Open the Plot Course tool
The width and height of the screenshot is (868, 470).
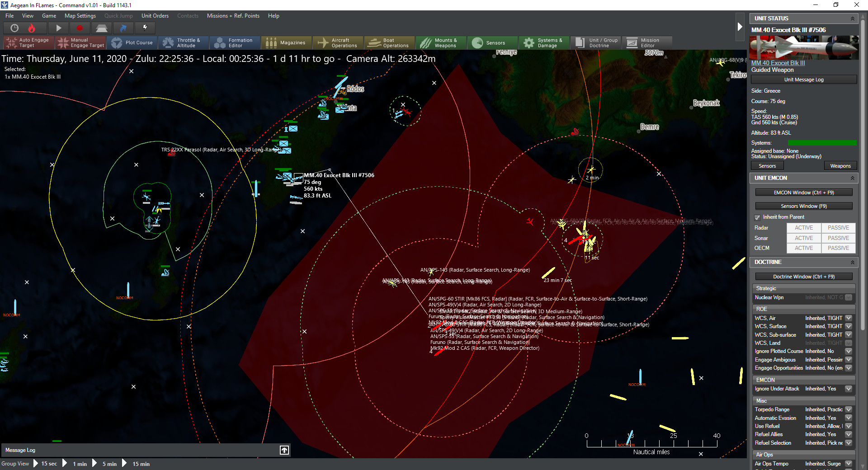(132, 42)
